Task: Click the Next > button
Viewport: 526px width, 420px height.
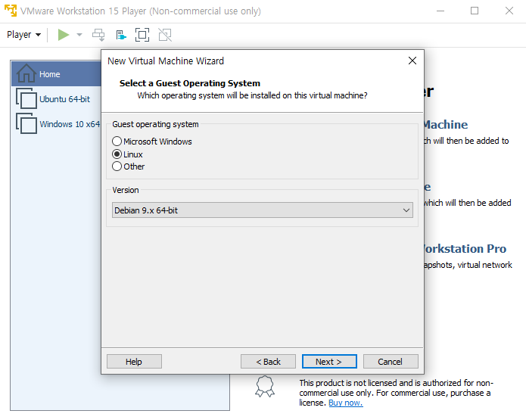Action: [329, 361]
